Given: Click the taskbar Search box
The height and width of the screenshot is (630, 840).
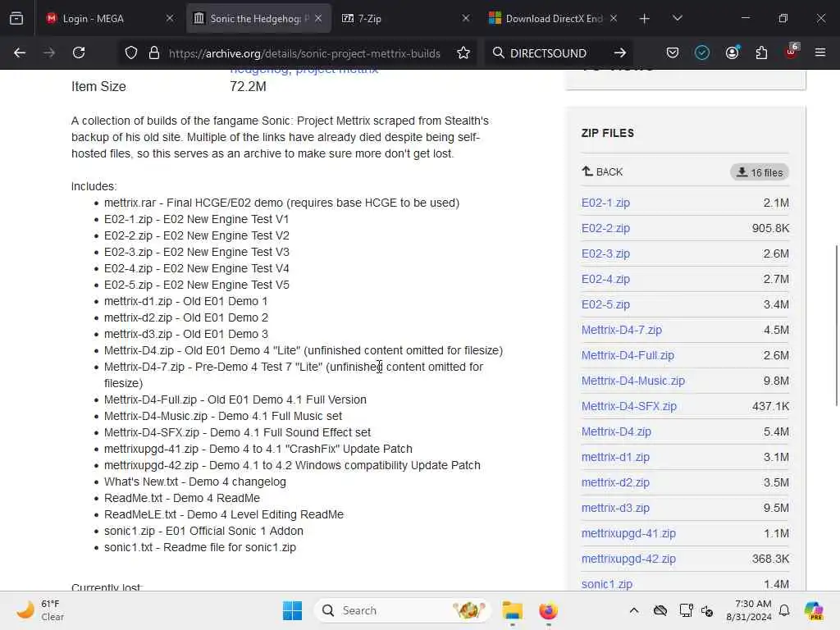Looking at the screenshot, I should 403,610.
